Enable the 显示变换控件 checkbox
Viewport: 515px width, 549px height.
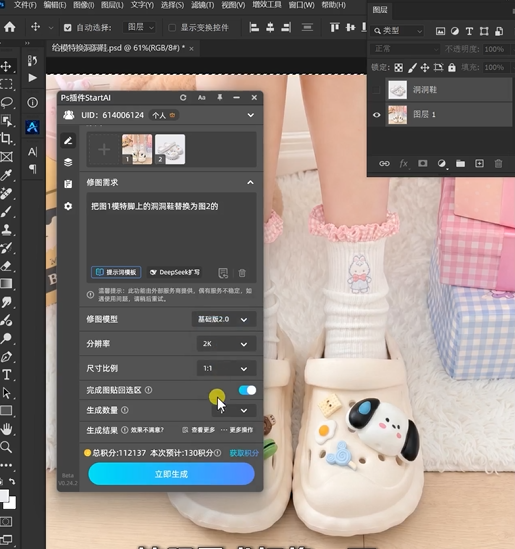pos(172,28)
